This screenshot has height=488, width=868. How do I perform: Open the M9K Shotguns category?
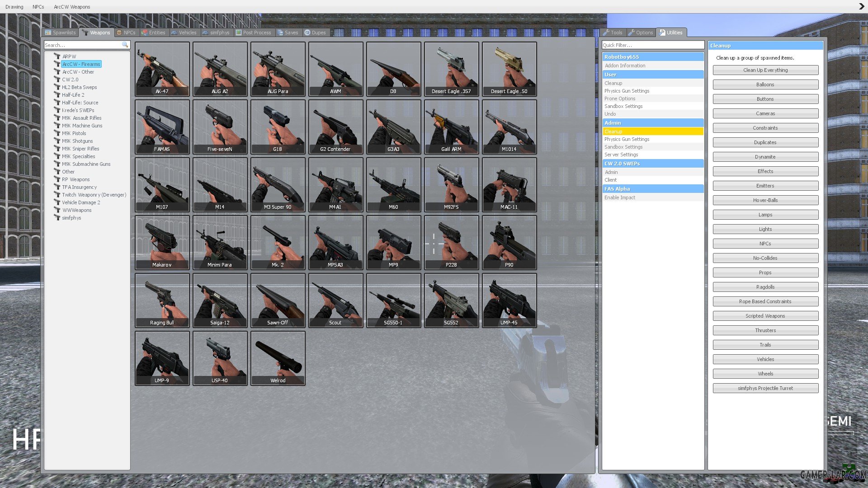(77, 141)
